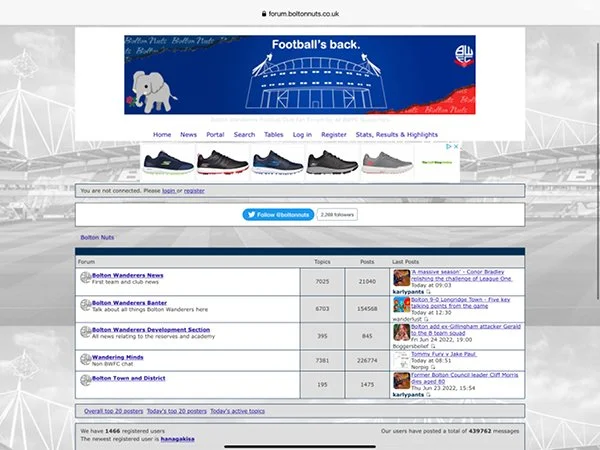600x450 pixels.
Task: Click the grey shoe with red sole in ad
Action: [x=387, y=163]
